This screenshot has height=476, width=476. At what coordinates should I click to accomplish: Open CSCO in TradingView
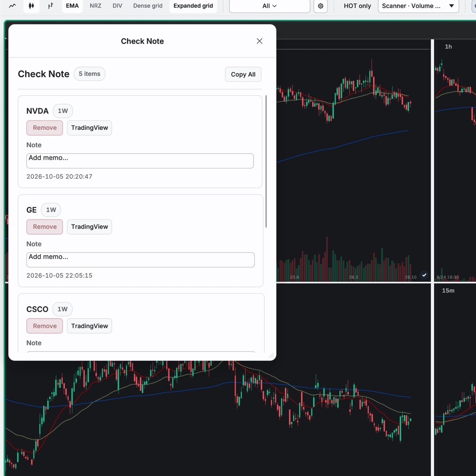tap(90, 326)
